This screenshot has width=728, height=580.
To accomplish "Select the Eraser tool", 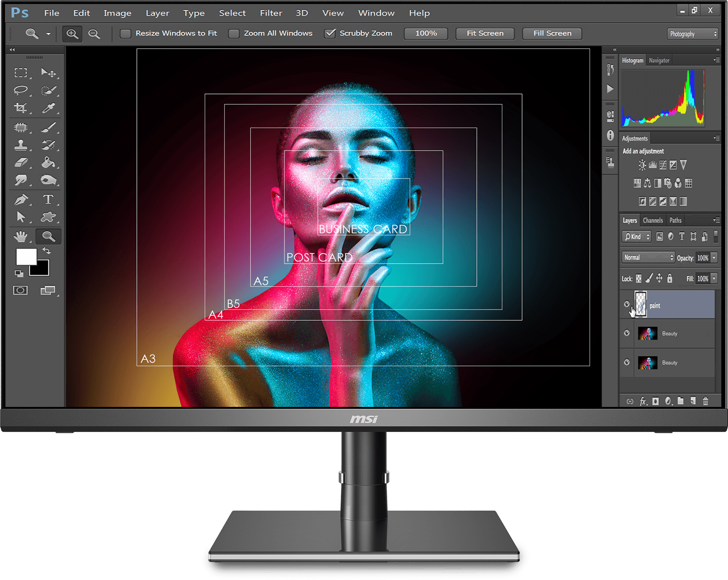I will tap(21, 162).
